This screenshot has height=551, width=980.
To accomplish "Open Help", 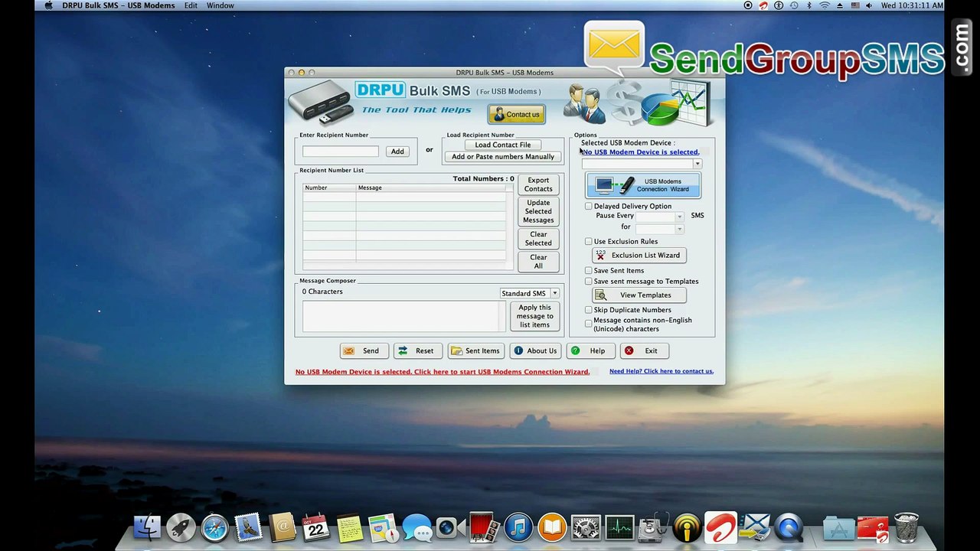I will 590,350.
